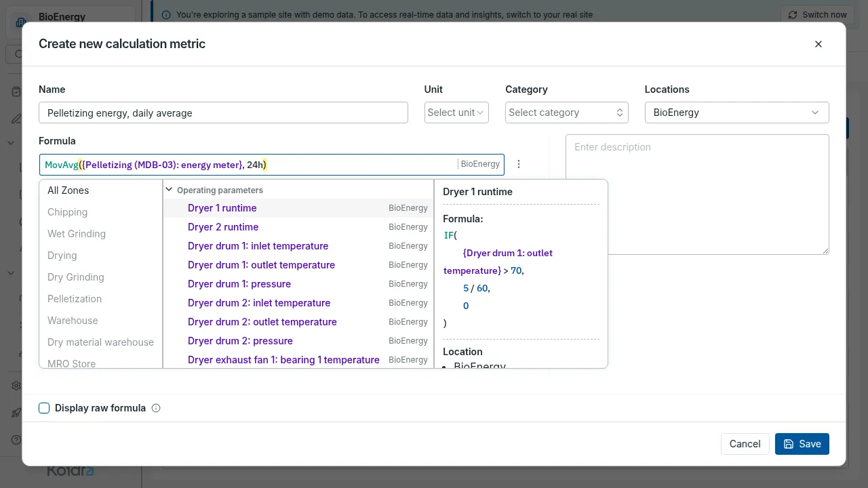Save the new calculation metric

[x=802, y=444]
